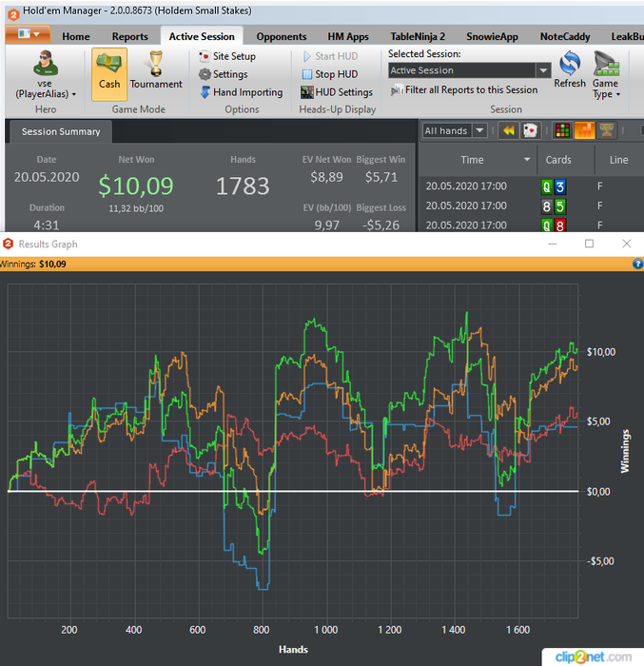Open the TableNinja 2 tab

click(418, 36)
